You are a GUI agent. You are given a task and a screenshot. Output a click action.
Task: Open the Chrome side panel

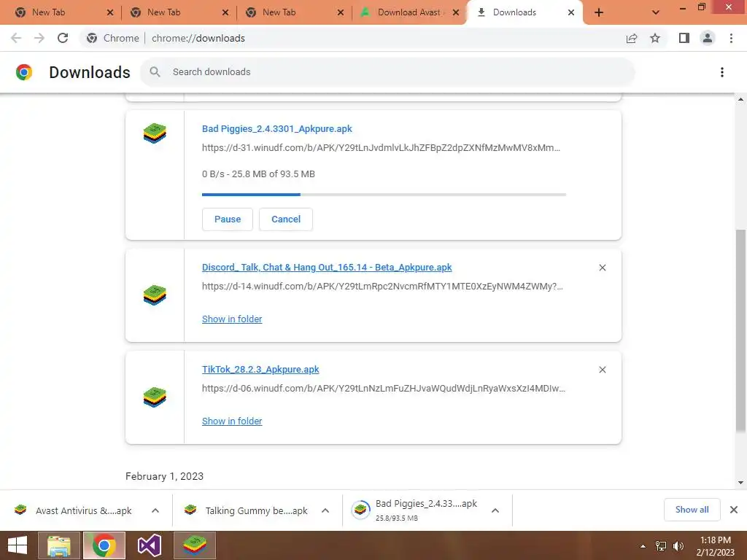pyautogui.click(x=684, y=38)
